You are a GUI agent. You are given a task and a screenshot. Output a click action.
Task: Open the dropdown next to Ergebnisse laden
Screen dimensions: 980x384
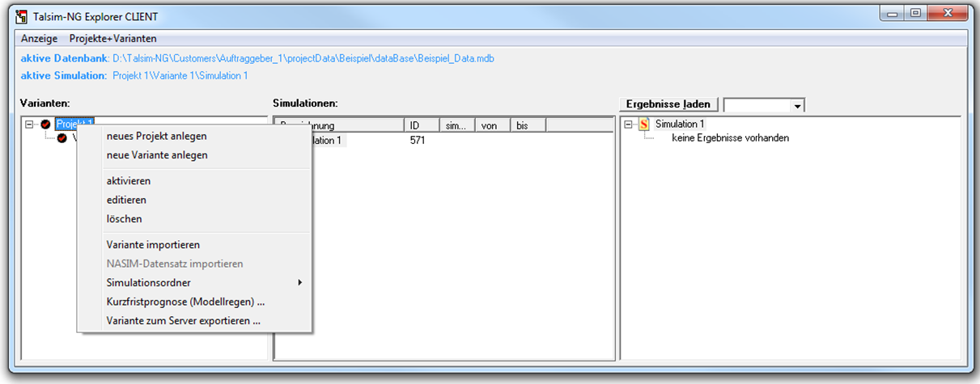(798, 105)
